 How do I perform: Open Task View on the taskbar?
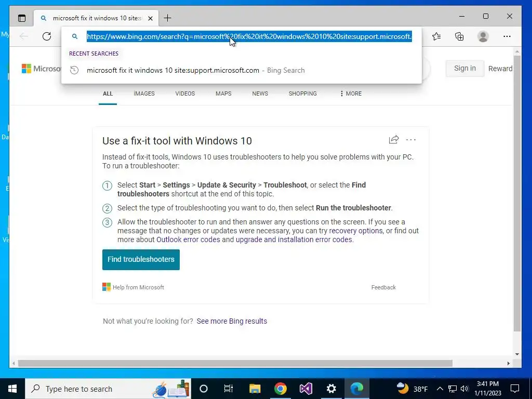(x=229, y=389)
